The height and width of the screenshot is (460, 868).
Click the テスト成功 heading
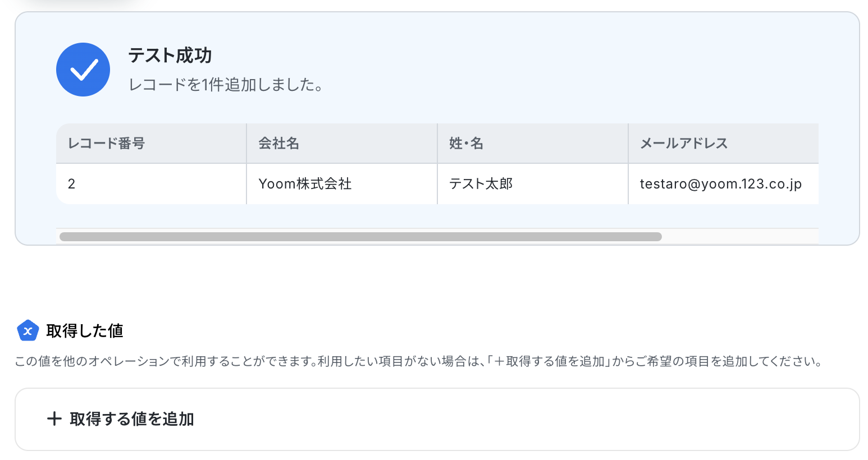pos(170,55)
